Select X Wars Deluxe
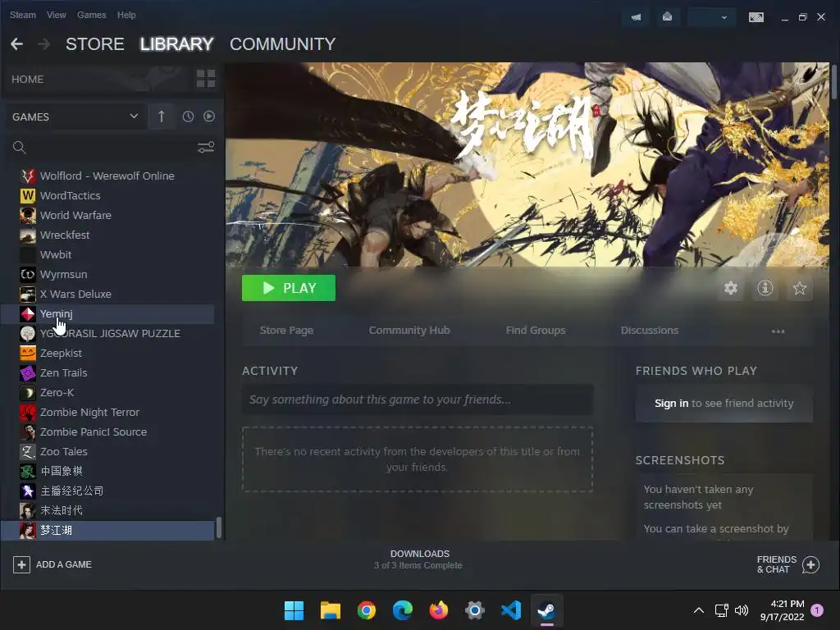Screen dimensions: 840x630 (107, 294)
